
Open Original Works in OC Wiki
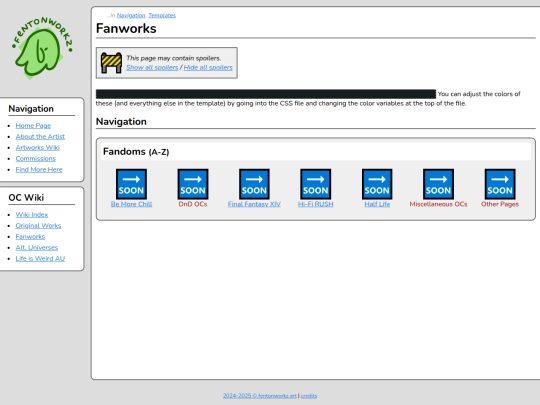pyautogui.click(x=38, y=226)
